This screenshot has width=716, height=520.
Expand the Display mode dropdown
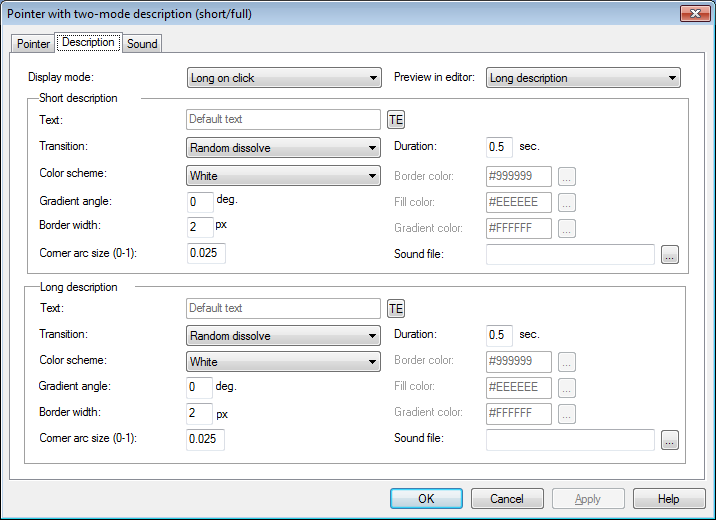coord(284,78)
